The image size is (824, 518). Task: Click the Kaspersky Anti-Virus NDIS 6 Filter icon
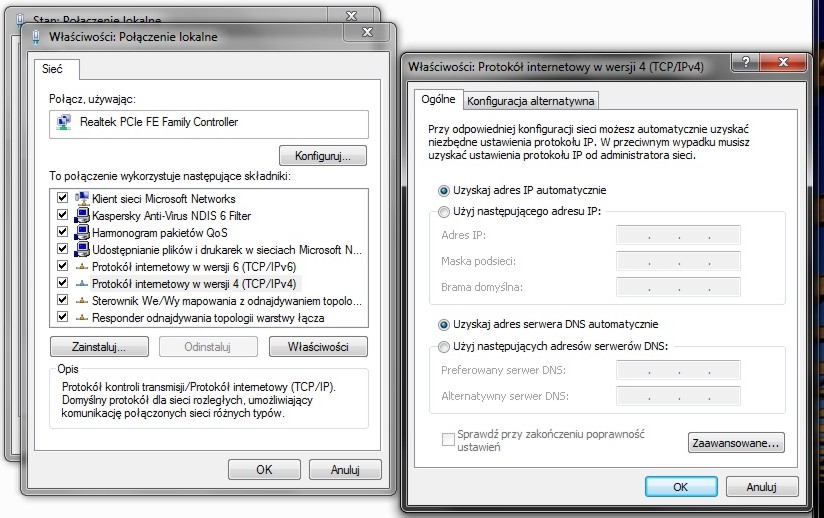[82, 215]
